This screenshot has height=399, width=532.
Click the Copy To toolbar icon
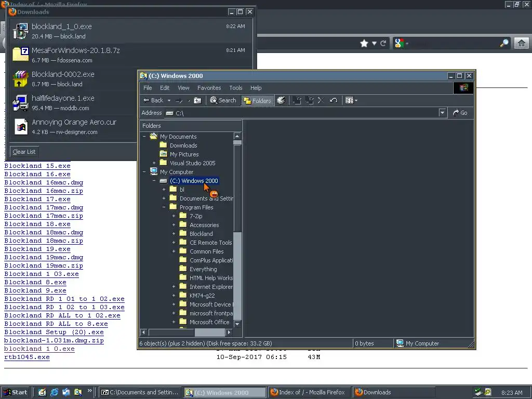(x=309, y=100)
